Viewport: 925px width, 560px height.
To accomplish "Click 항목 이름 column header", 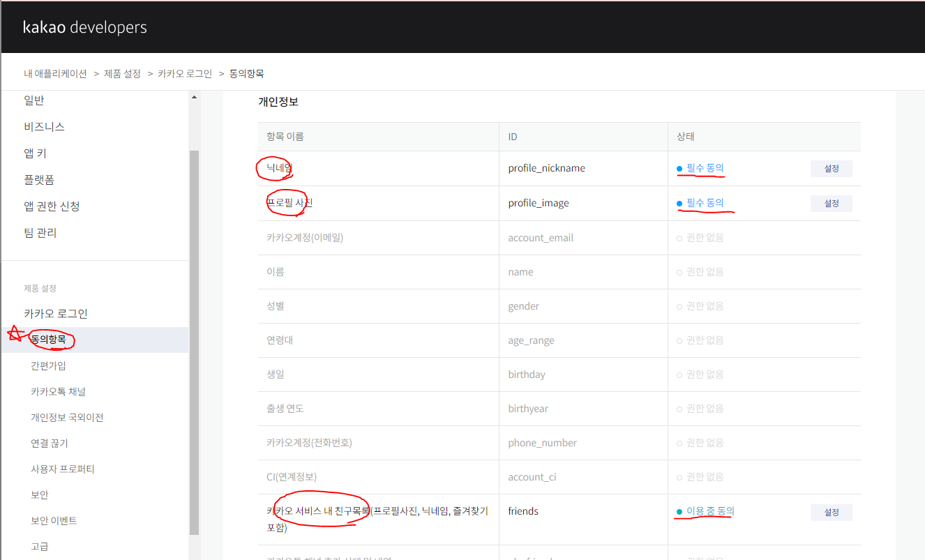I will (x=285, y=137).
